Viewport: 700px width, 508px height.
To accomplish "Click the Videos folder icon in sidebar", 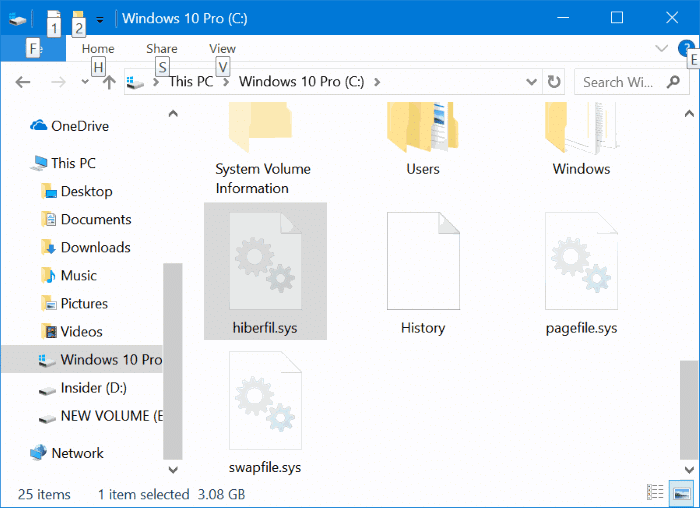I will (49, 332).
